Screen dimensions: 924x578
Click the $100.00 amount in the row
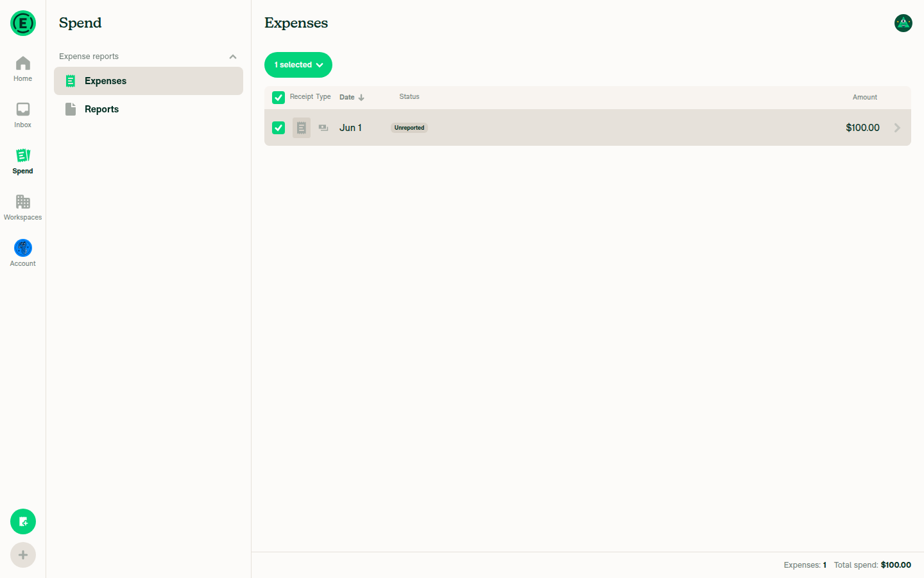pyautogui.click(x=862, y=128)
